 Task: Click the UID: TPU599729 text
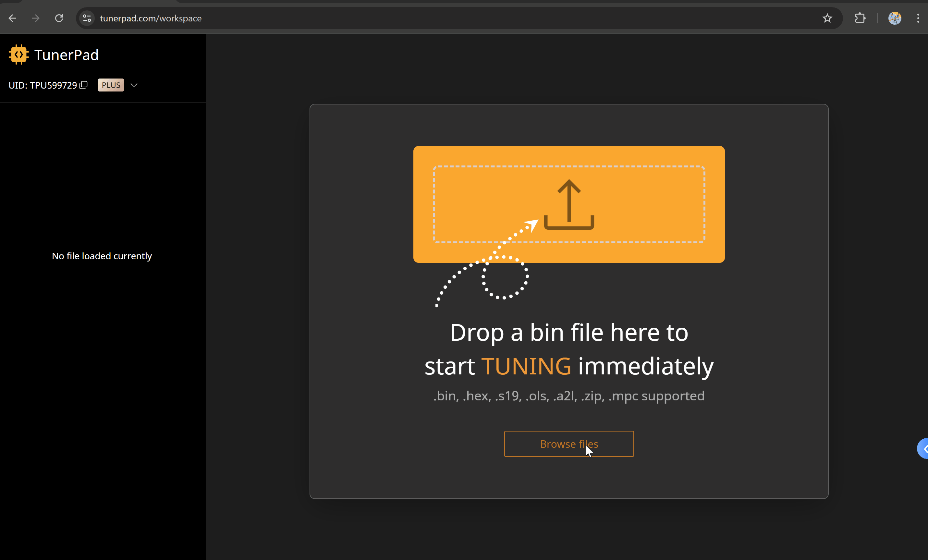(43, 85)
